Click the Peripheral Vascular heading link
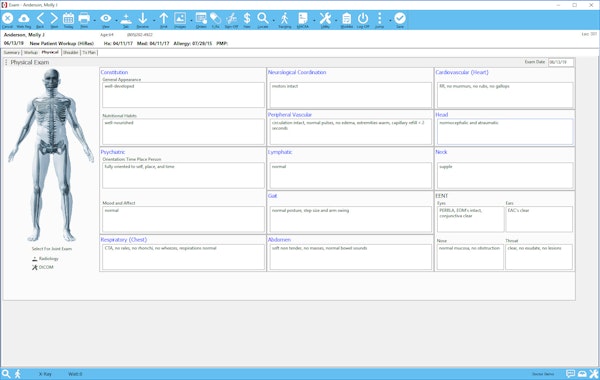Screen dimensions: 600x380 tap(290, 114)
